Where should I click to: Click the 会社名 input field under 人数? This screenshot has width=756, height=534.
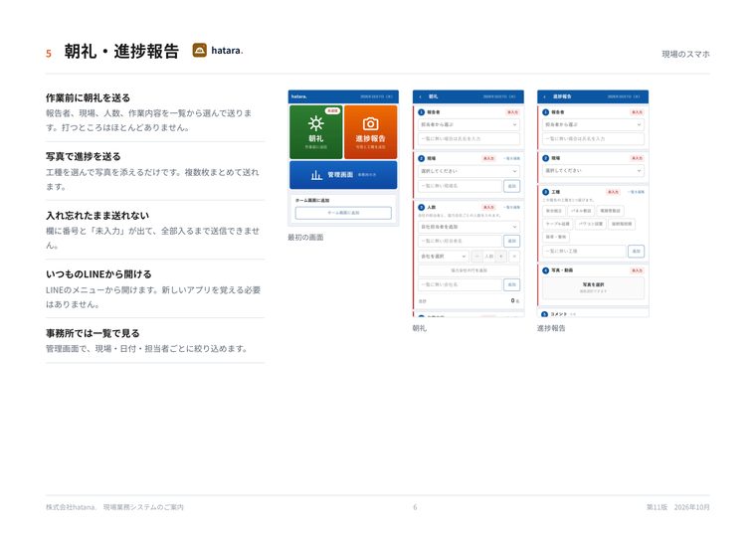(x=460, y=284)
